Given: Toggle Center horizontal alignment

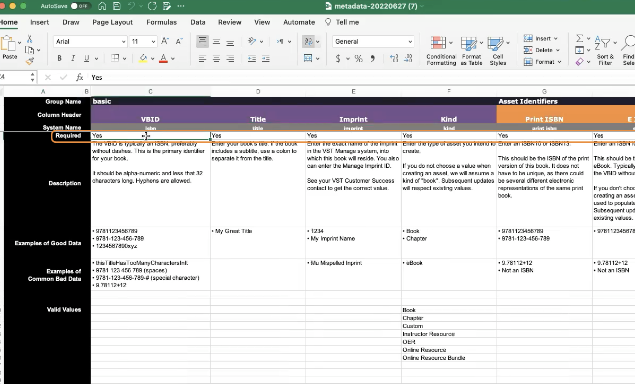Looking at the screenshot, I should coord(216,59).
